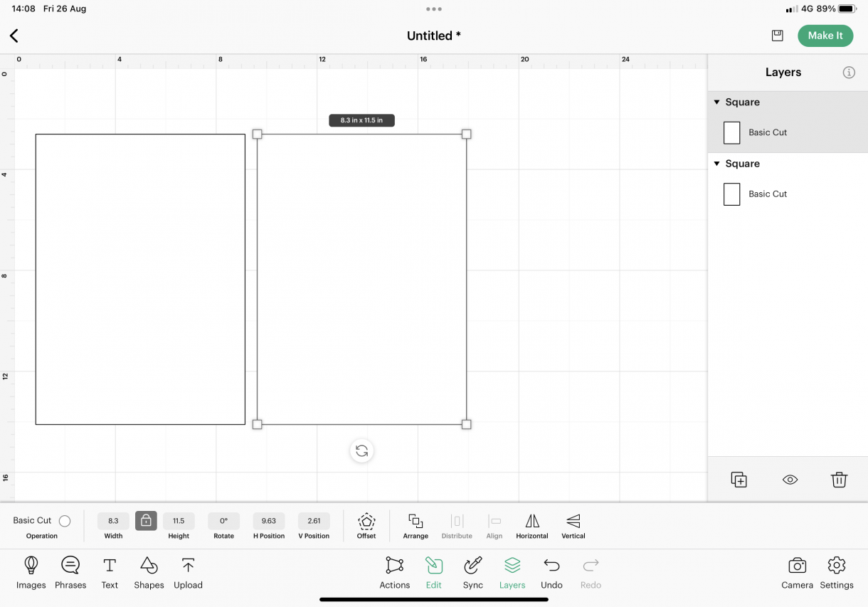Open the Camera tool
Image resolution: width=868 pixels, height=607 pixels.
[x=797, y=573]
